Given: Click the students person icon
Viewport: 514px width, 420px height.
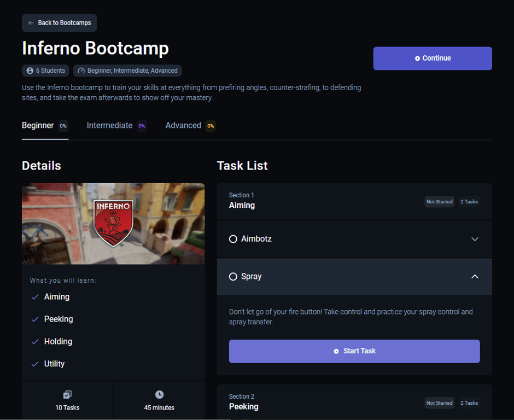Looking at the screenshot, I should tap(30, 71).
